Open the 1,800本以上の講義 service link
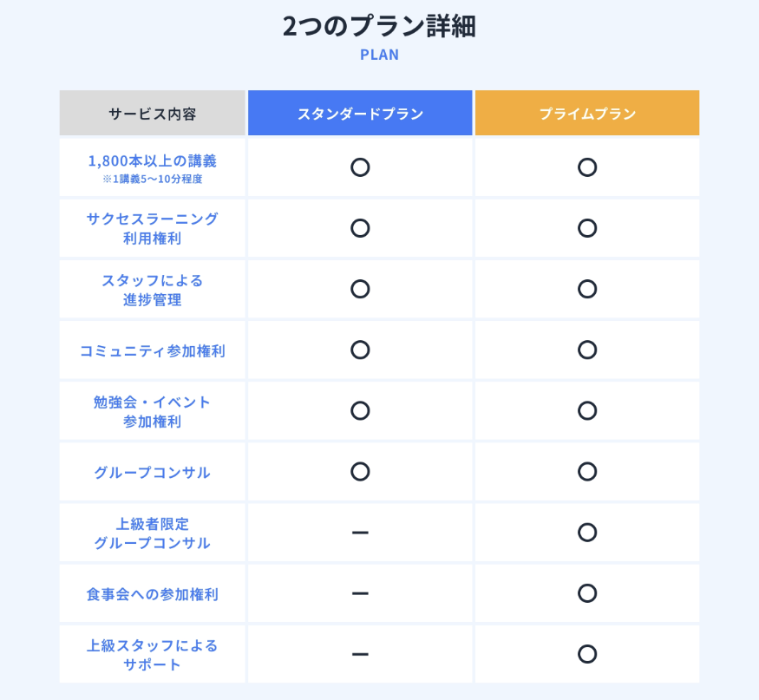The height and width of the screenshot is (700, 759). click(x=153, y=160)
